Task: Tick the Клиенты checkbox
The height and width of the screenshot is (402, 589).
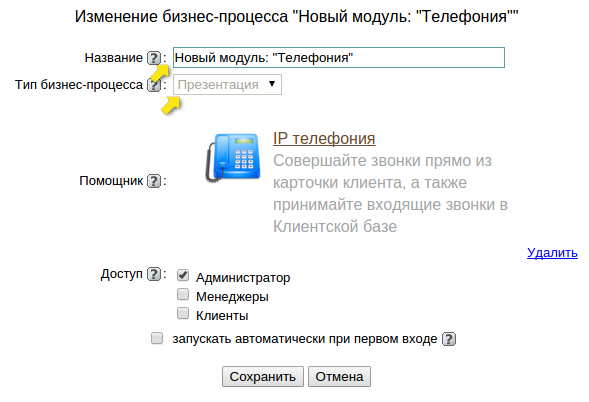Action: 183,313
